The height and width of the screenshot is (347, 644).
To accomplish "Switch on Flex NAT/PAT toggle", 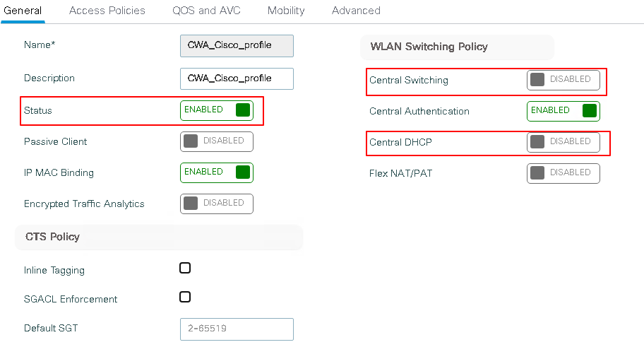I will click(x=563, y=173).
